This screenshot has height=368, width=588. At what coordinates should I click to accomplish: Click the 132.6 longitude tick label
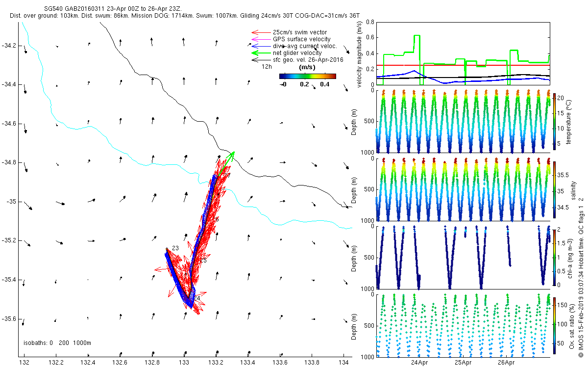120,363
